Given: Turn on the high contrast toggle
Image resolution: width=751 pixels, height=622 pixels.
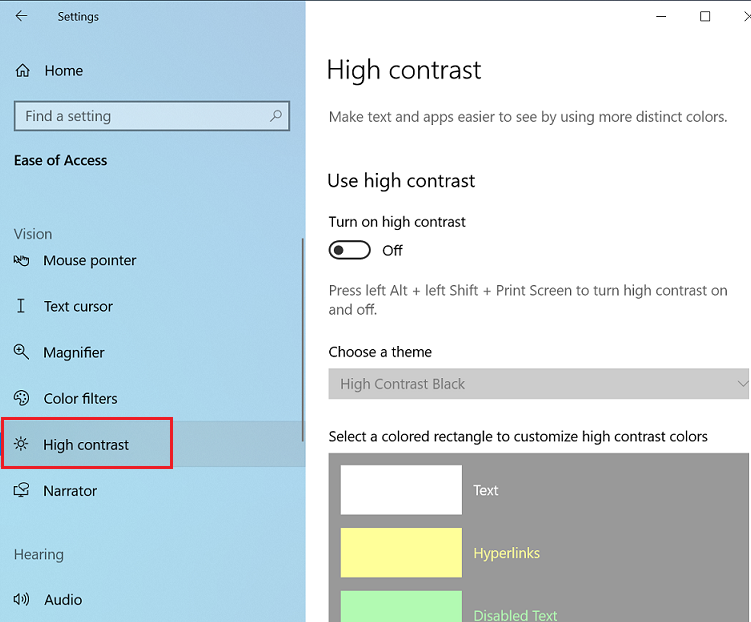Looking at the screenshot, I should pos(350,250).
